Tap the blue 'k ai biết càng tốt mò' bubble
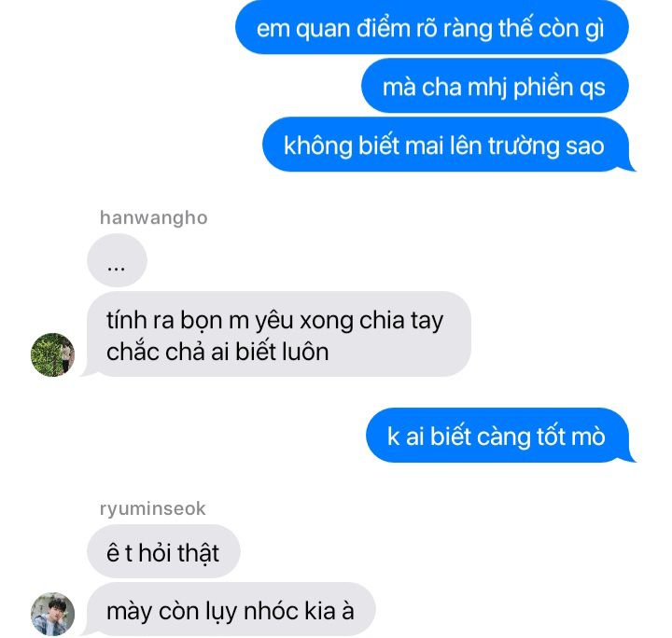Viewport: 672px width, 638px height. point(498,436)
